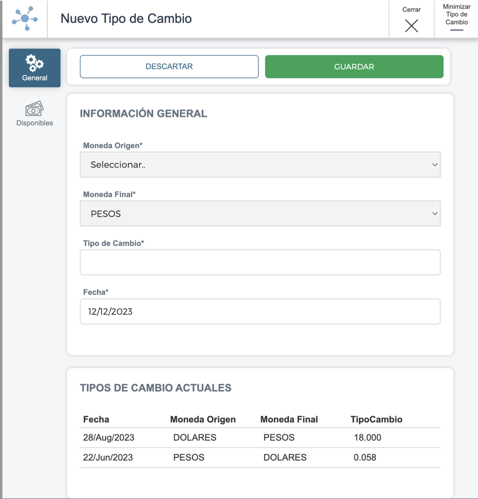Image resolution: width=478 pixels, height=499 pixels.
Task: Minimize the Tipo de Cambio panel
Action: tap(456, 19)
